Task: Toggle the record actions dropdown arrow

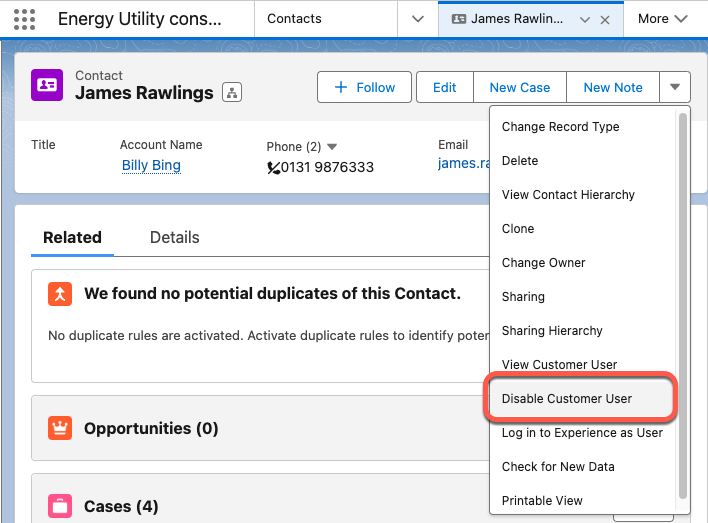Action: 675,87
